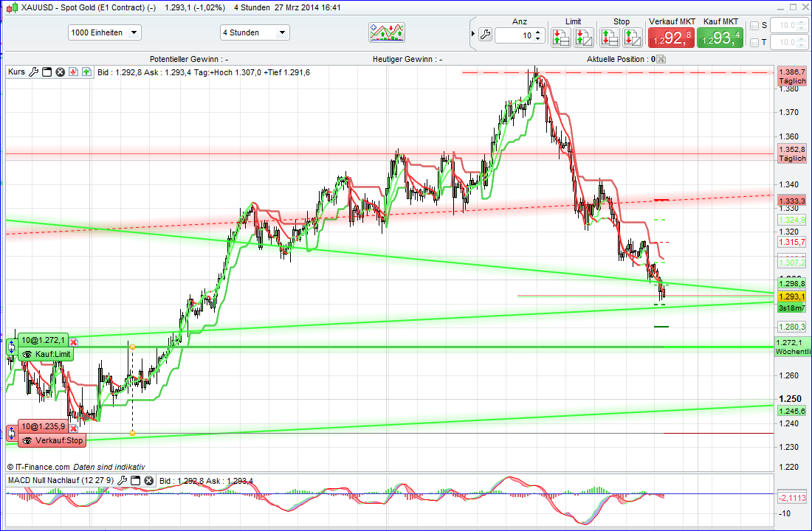Open the Kurs chart settings wrench icon

pyautogui.click(x=32, y=72)
